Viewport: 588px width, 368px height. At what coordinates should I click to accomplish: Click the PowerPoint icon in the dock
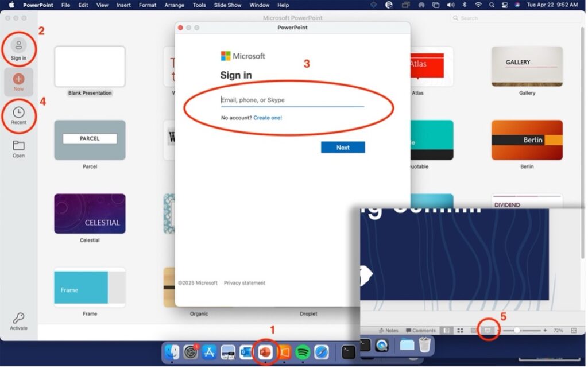coord(265,352)
